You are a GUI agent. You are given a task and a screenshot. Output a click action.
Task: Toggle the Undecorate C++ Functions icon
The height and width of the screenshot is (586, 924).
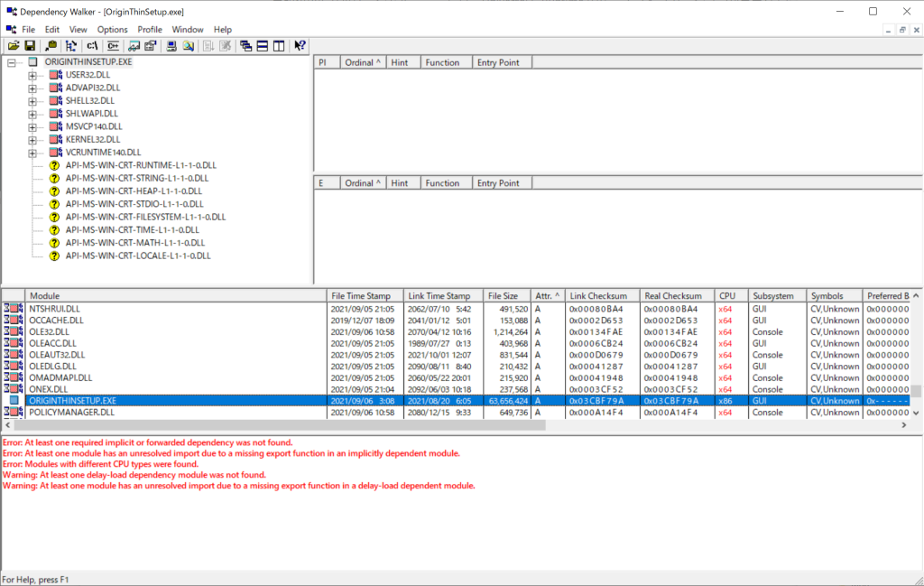[x=113, y=46]
